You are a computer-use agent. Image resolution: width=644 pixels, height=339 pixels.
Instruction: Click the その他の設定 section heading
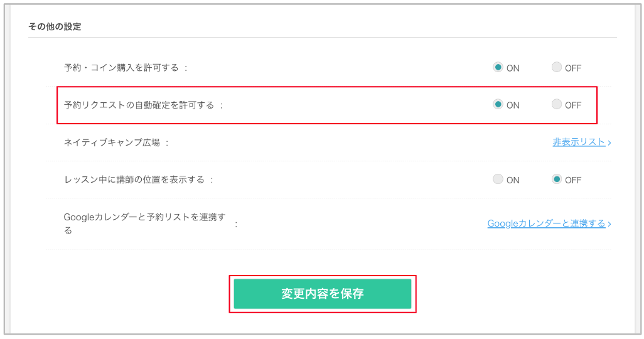[x=55, y=27]
